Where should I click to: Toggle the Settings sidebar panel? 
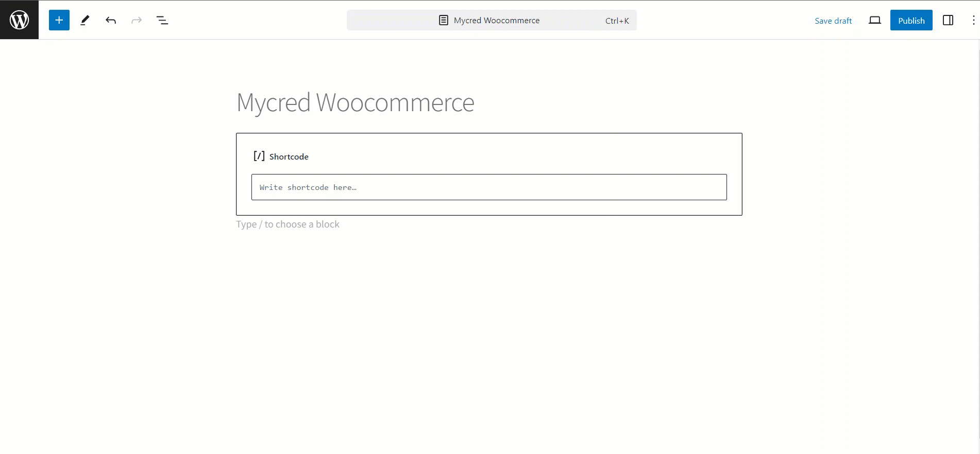948,20
